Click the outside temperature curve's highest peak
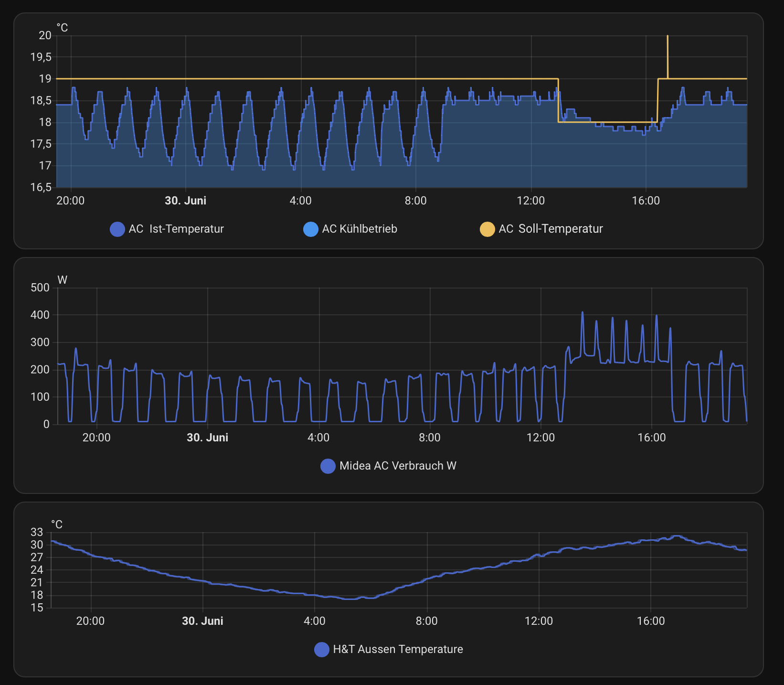The image size is (784, 685). pyautogui.click(x=676, y=536)
